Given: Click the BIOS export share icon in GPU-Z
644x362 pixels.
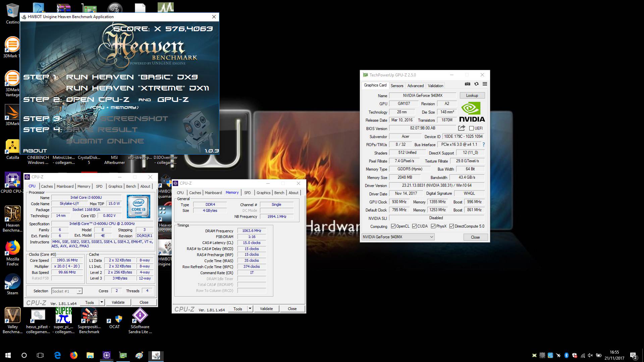Looking at the screenshot, I should (462, 128).
